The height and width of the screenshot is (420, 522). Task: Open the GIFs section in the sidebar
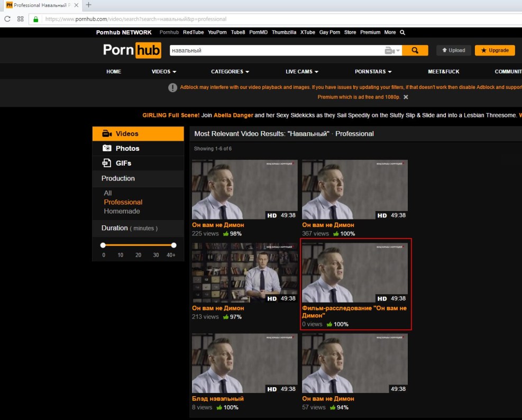(x=123, y=163)
